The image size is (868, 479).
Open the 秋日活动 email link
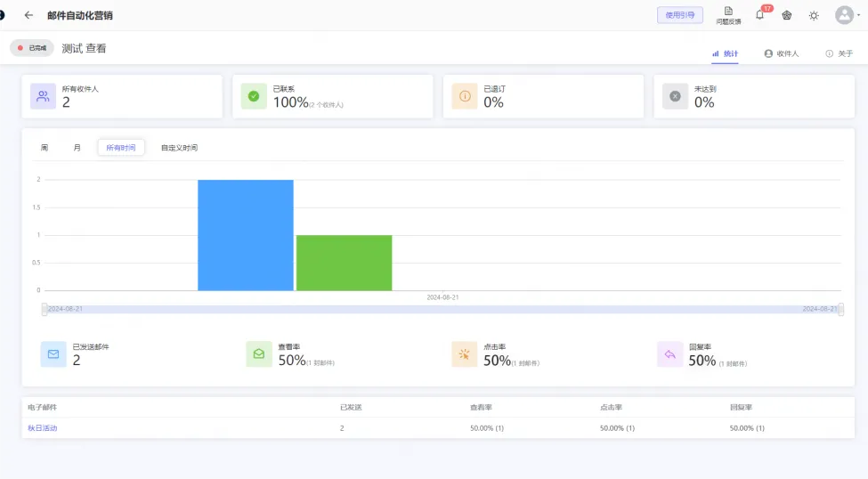43,428
